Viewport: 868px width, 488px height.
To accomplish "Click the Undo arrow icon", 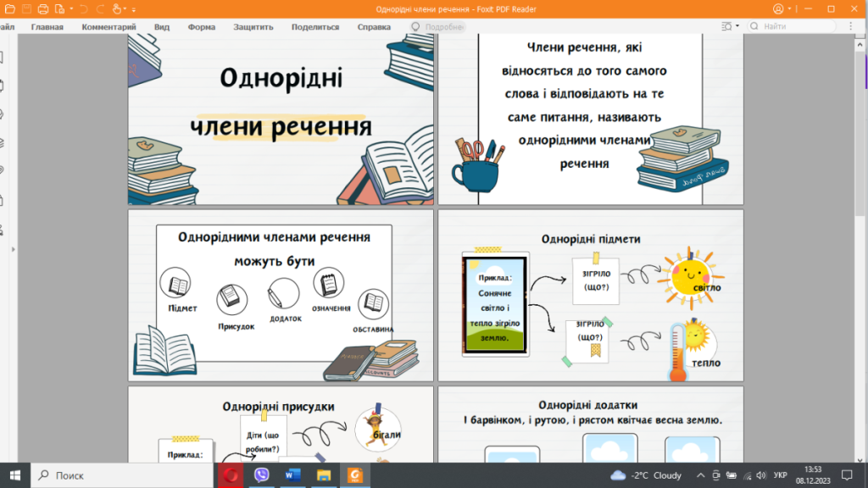I will tap(84, 8).
